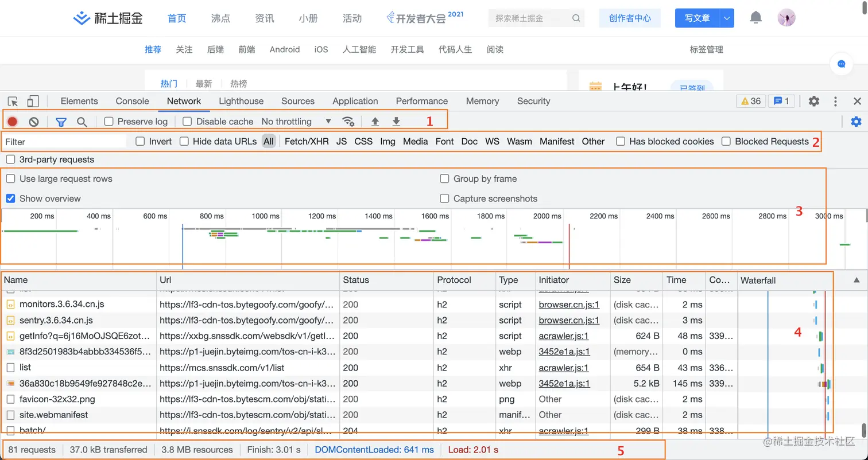Toggle the funnel filter icon
Viewport: 868px width, 460px height.
[x=61, y=122]
